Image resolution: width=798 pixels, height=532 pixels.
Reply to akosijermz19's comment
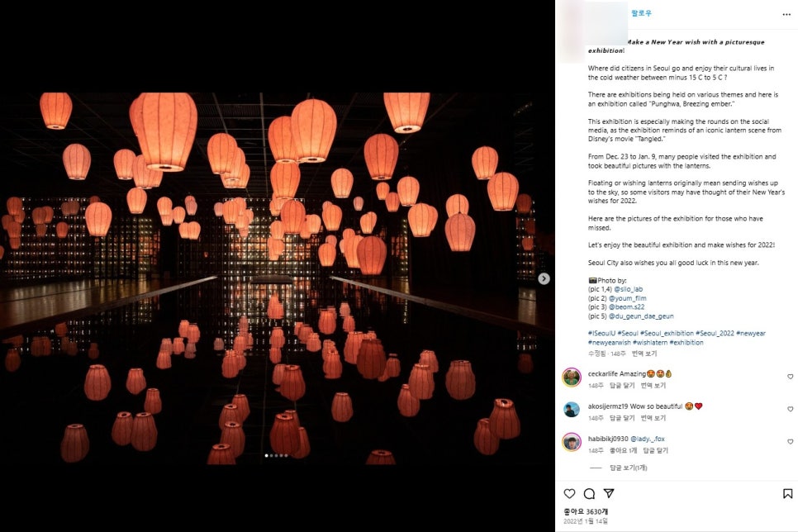[x=622, y=418]
